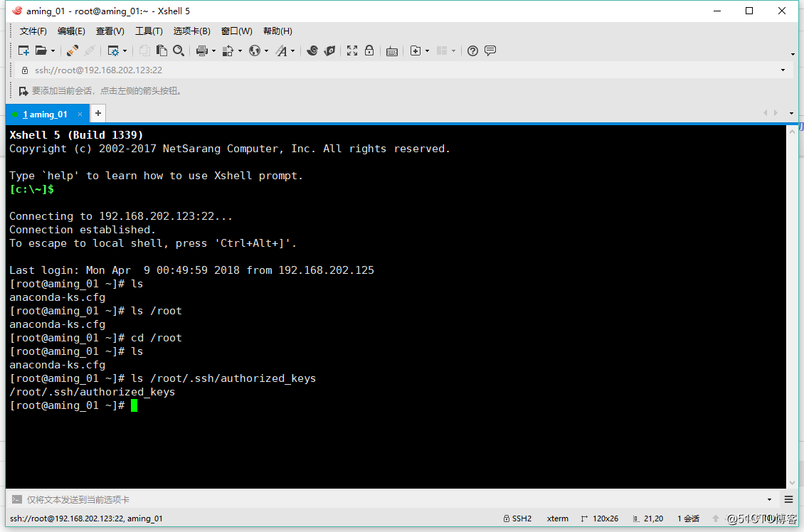Toggle the Full screen icon

[x=352, y=50]
